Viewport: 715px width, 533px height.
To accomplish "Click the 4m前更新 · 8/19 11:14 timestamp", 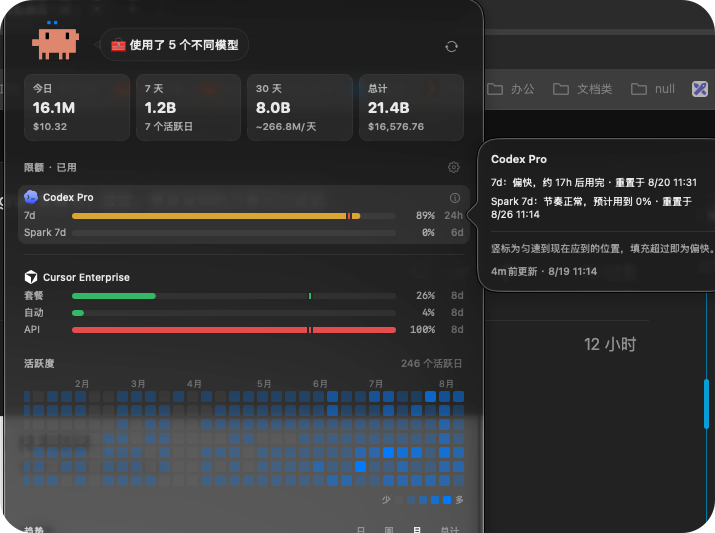I will [544, 271].
